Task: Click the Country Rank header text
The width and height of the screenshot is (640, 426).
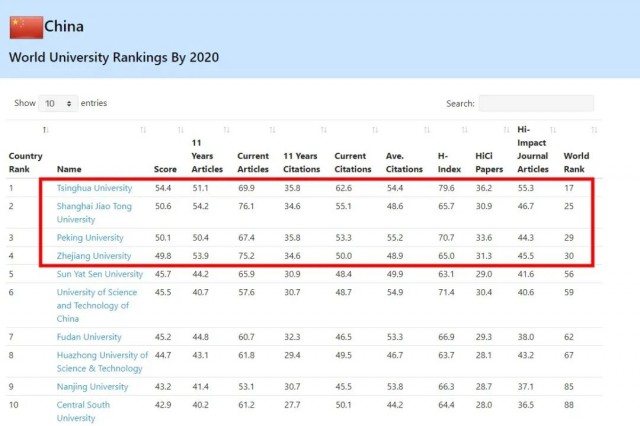Action: (25, 162)
